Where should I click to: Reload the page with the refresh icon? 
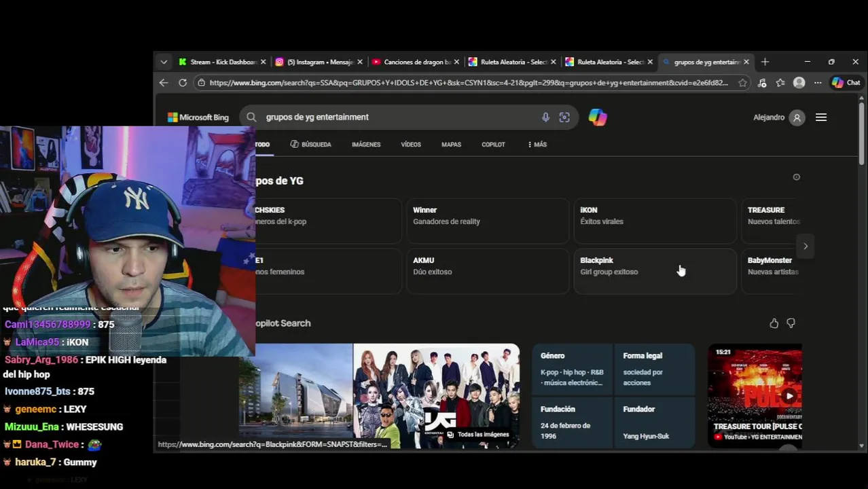point(183,83)
